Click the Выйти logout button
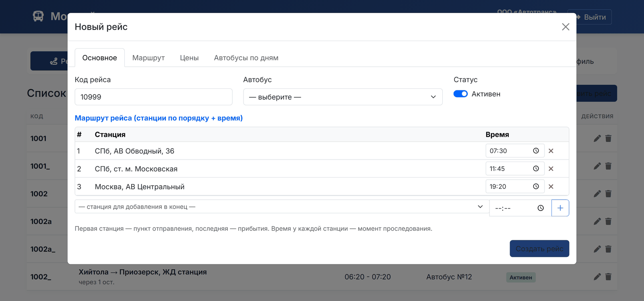 (590, 17)
